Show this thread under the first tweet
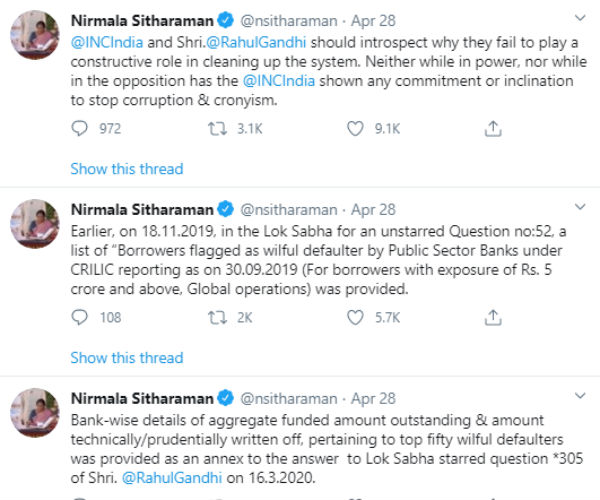The height and width of the screenshot is (500, 600). click(x=127, y=169)
